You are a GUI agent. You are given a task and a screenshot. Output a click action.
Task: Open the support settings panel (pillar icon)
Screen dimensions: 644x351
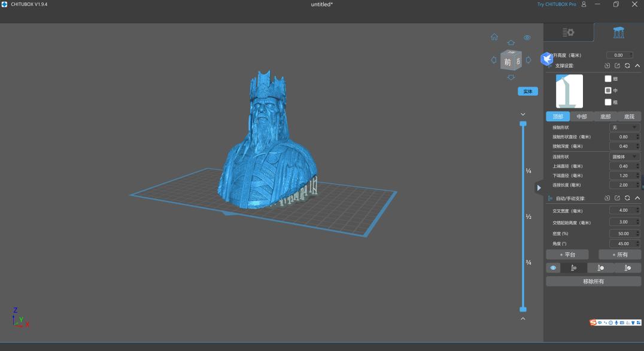coord(618,33)
